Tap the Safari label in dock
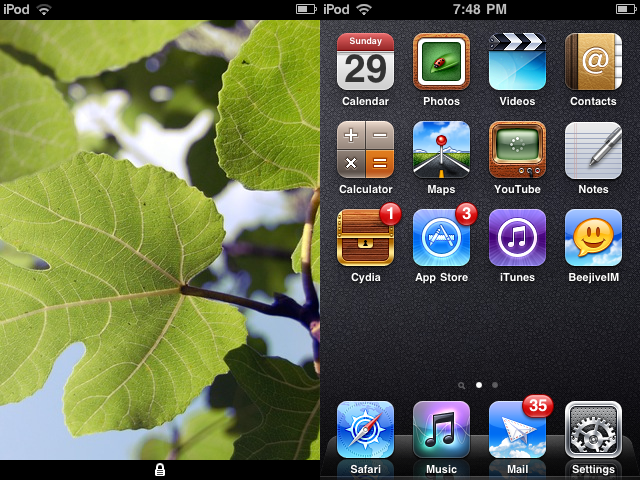 (x=365, y=469)
